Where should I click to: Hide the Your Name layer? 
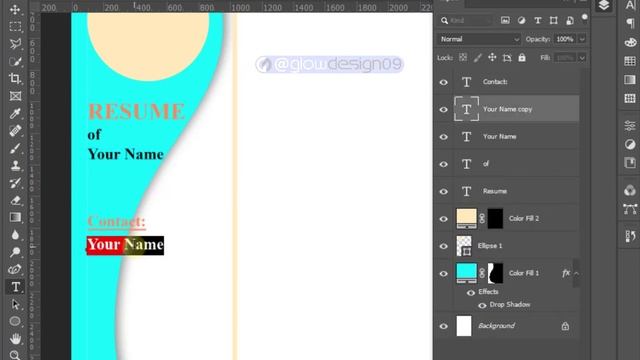[x=444, y=137]
